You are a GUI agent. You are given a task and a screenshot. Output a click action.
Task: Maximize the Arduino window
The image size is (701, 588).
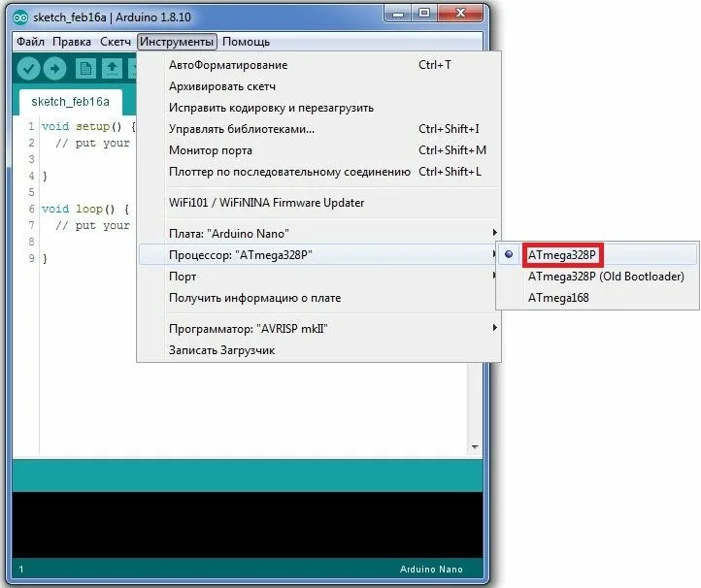424,14
